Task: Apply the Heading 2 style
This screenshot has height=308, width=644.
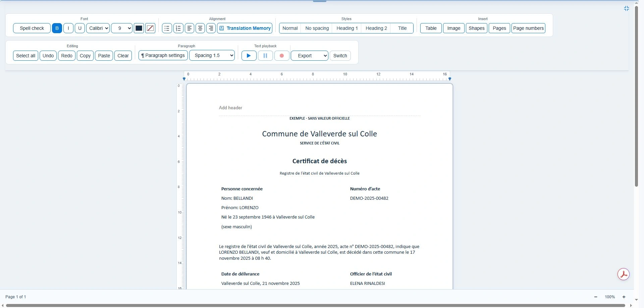Action: pyautogui.click(x=376, y=28)
